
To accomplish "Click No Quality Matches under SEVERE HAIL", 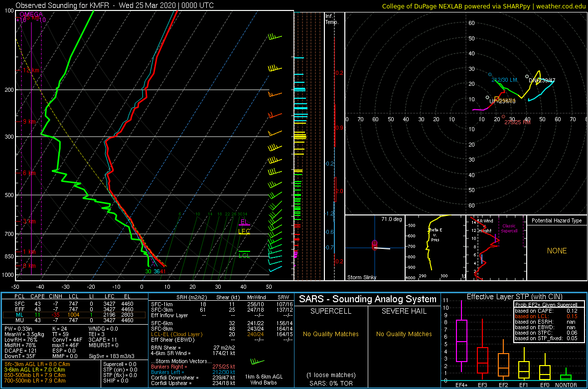I will click(404, 334).
